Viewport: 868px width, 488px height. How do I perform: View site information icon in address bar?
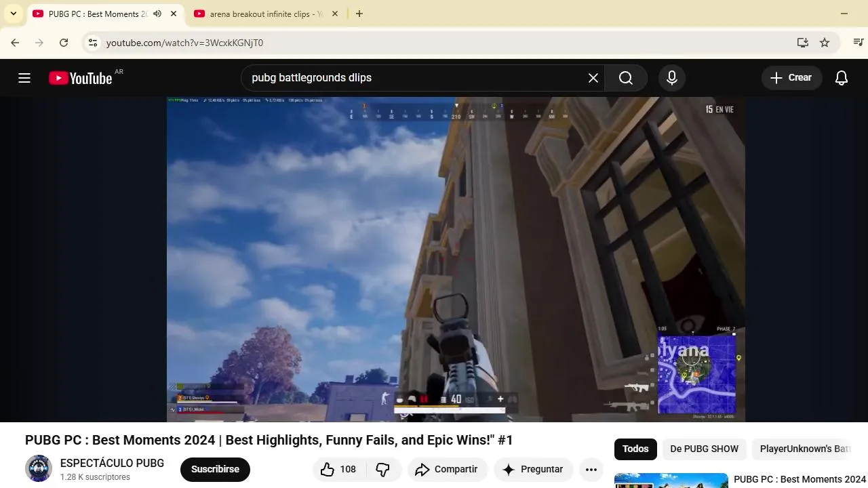[x=93, y=43]
